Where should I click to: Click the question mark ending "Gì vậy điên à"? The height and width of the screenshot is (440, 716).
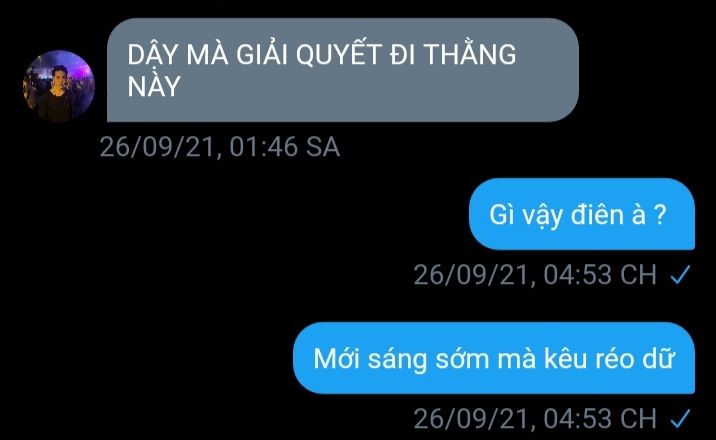pos(660,215)
